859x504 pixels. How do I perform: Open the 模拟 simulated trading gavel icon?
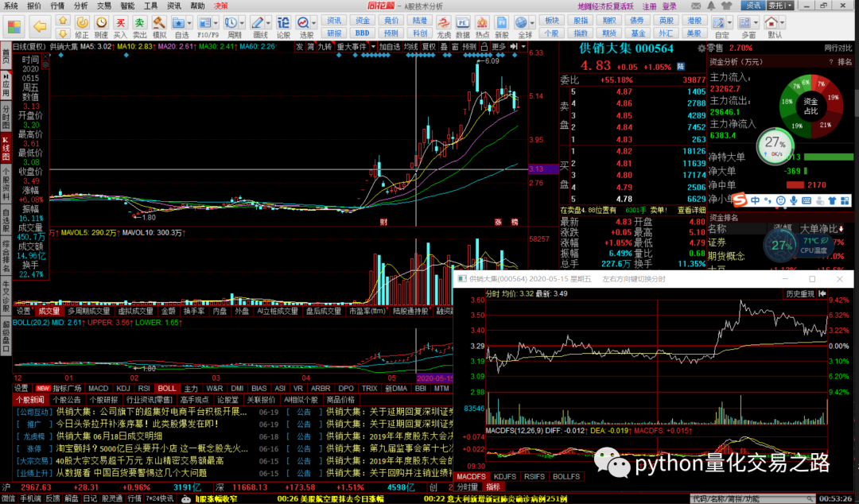tap(159, 23)
